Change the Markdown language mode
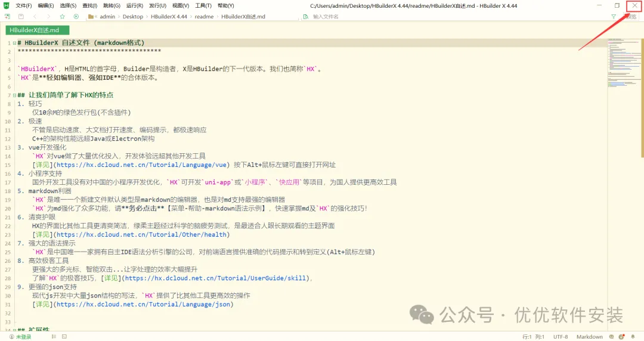The height and width of the screenshot is (341, 644). click(x=589, y=336)
